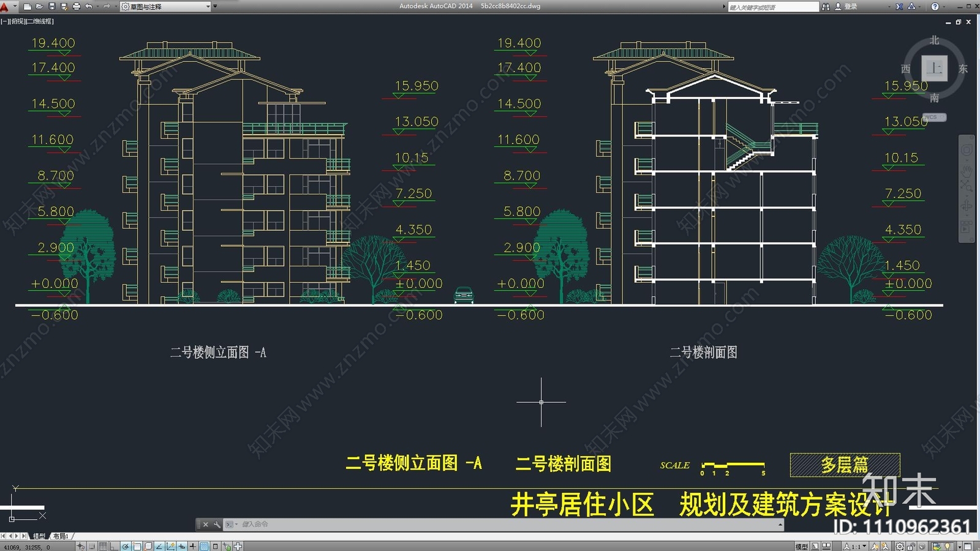Close the command line window
Image resolution: width=980 pixels, height=551 pixels.
[x=206, y=525]
